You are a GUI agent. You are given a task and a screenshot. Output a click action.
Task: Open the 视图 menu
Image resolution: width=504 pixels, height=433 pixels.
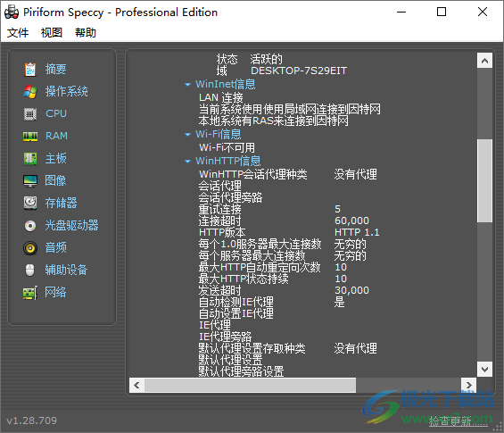coord(52,32)
